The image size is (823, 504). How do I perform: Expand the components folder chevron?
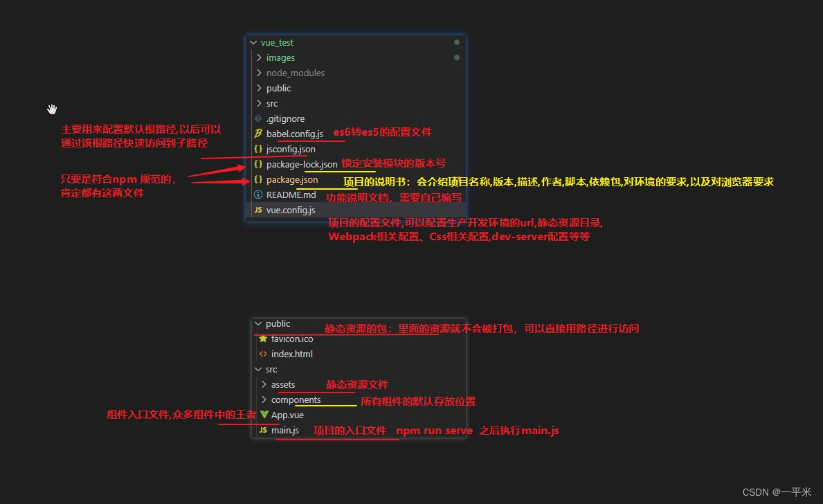click(x=264, y=400)
